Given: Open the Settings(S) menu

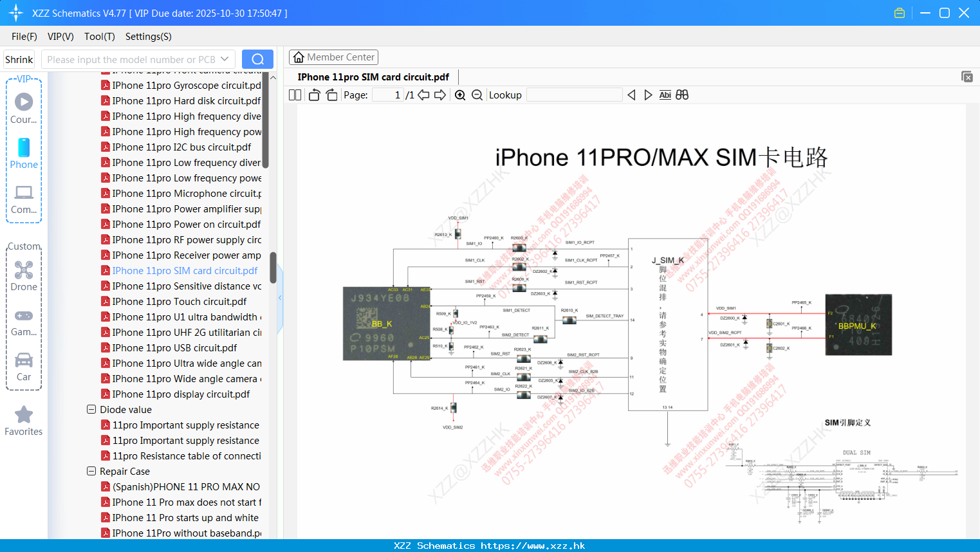Looking at the screenshot, I should pos(149,37).
